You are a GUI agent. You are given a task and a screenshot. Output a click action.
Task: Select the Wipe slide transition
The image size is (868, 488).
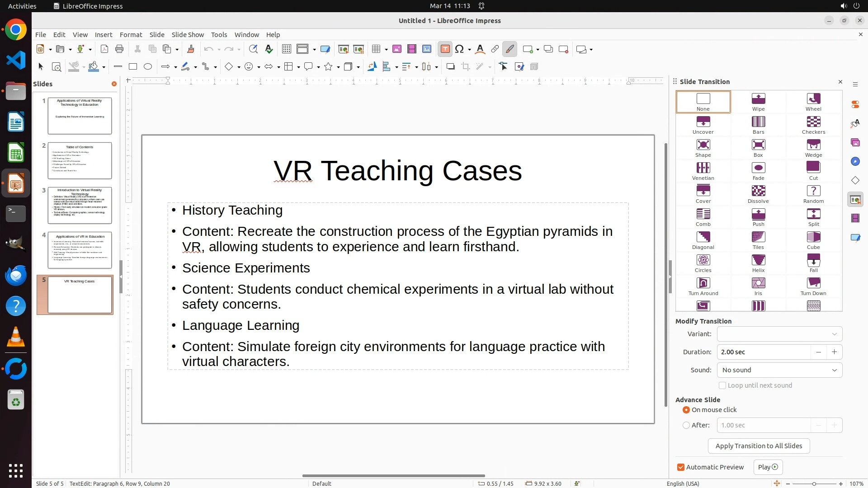pos(758,102)
